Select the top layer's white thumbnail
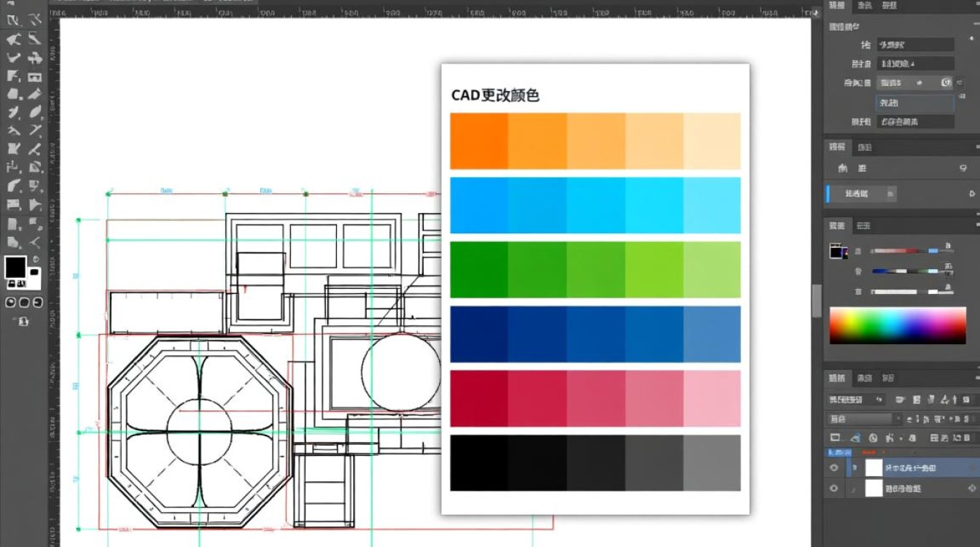 [x=874, y=468]
